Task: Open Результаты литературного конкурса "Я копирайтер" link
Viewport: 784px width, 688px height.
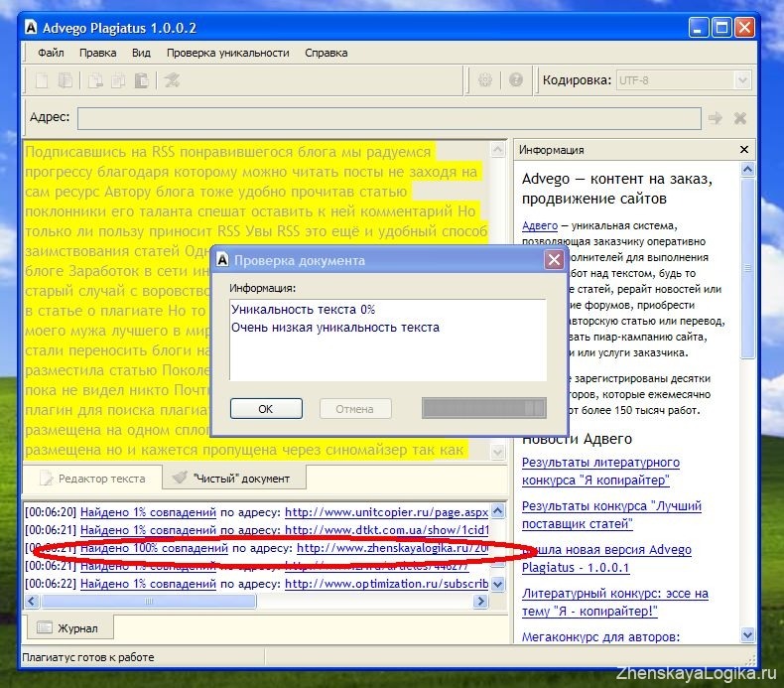Action: 600,471
